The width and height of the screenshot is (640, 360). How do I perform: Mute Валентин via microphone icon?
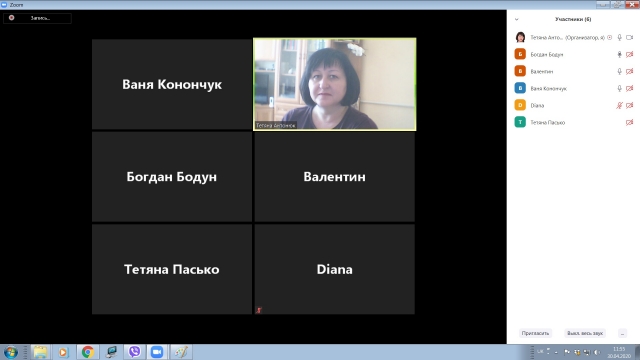coord(619,71)
